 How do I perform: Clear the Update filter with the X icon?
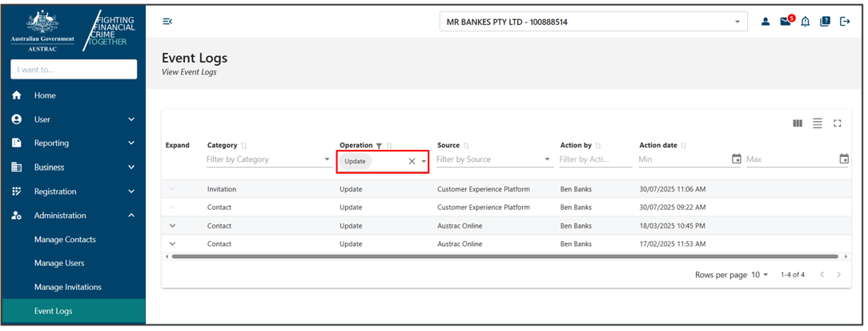(412, 161)
